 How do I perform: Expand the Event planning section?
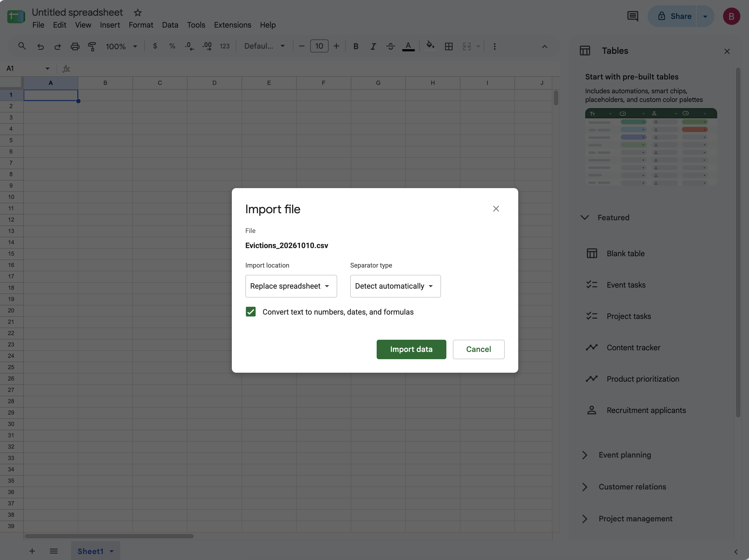pos(585,455)
